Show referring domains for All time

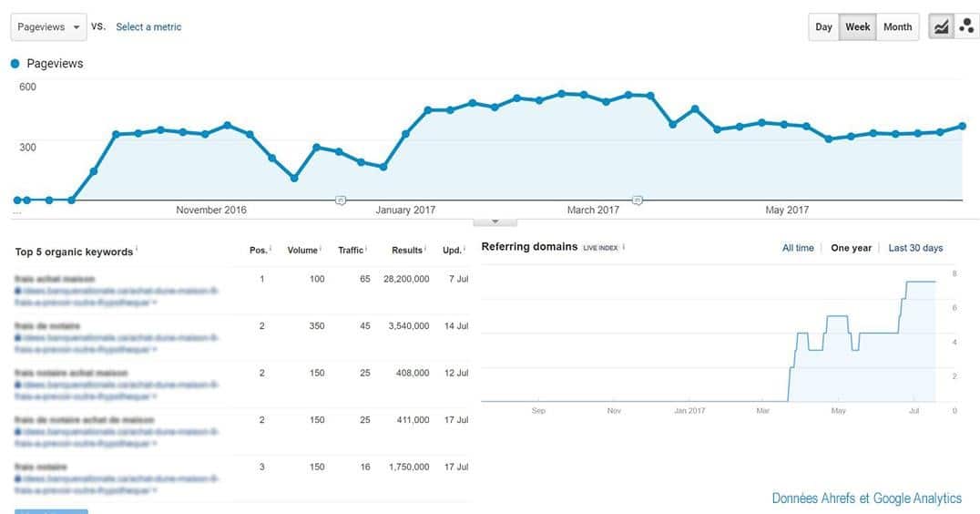tap(798, 248)
